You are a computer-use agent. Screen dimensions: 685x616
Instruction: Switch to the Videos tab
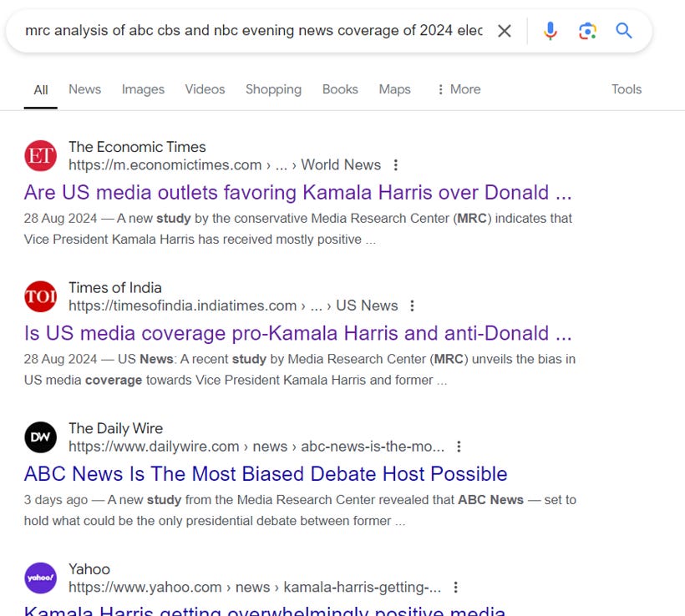click(x=205, y=89)
